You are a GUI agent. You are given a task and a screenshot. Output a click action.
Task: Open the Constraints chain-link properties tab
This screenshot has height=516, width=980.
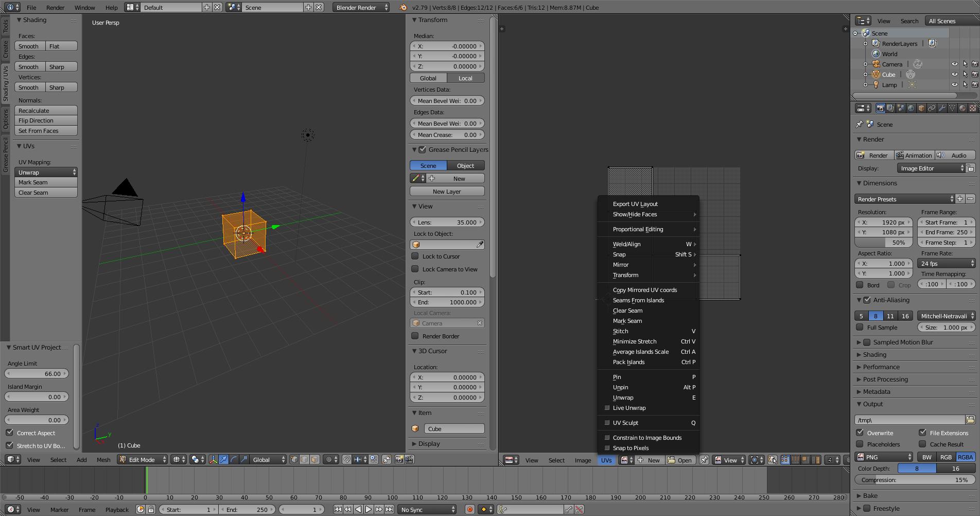pos(932,108)
